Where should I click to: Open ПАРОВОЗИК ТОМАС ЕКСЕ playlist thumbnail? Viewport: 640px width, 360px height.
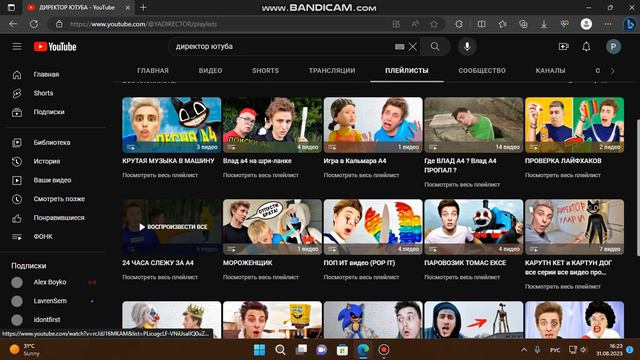(473, 227)
